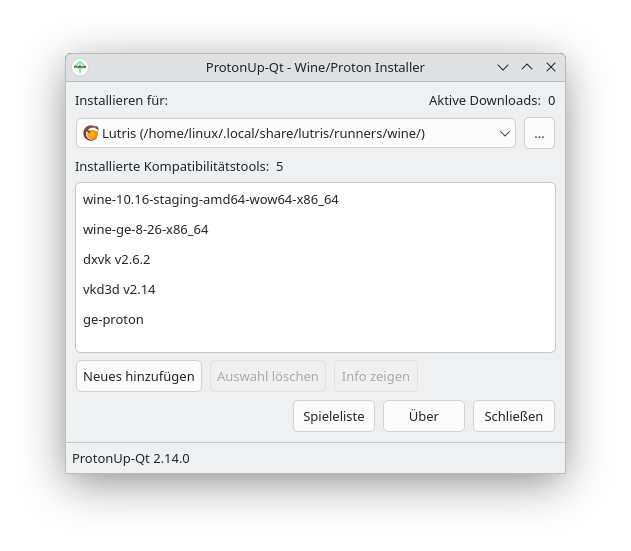Maximize the window with the up chevron

[527, 67]
